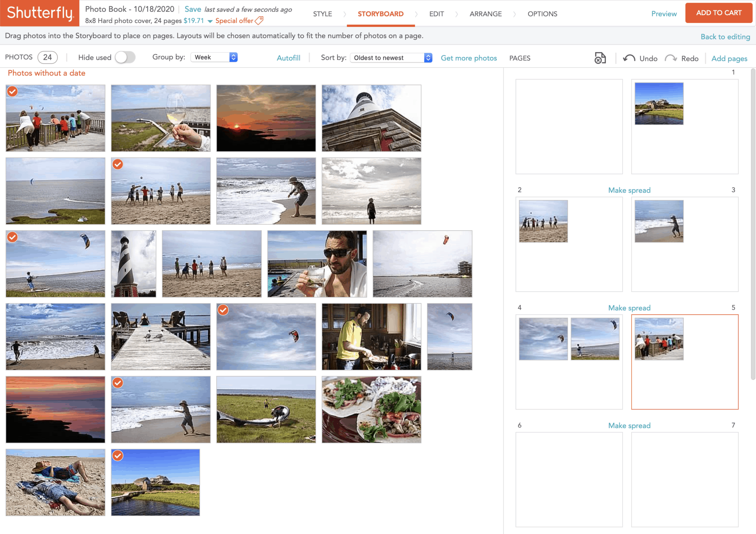Viewport: 756px width, 534px height.
Task: Open the Sort by Oldest to newest dropdown
Action: [x=390, y=58]
